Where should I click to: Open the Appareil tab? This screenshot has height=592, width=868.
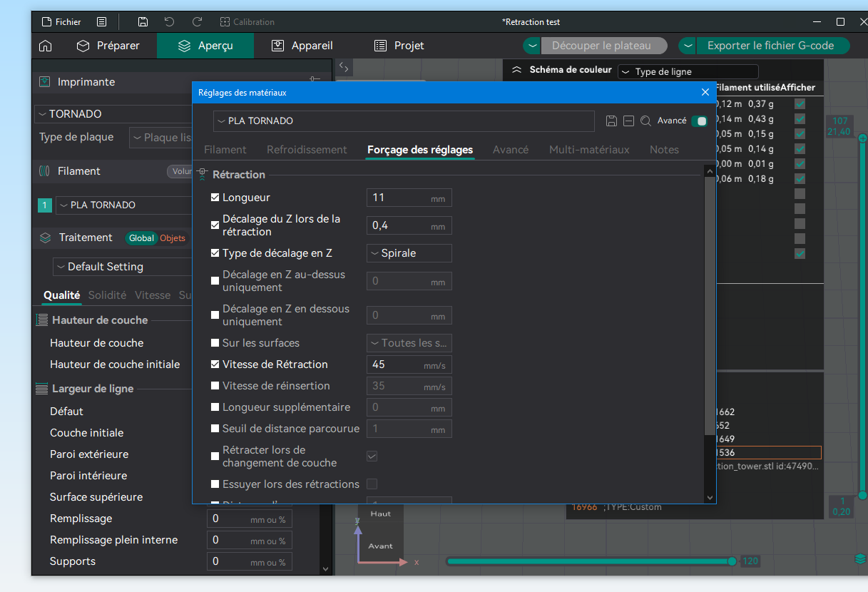(302, 46)
